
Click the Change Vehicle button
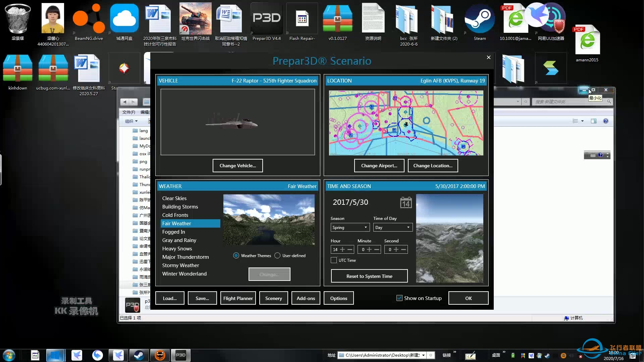tap(238, 166)
